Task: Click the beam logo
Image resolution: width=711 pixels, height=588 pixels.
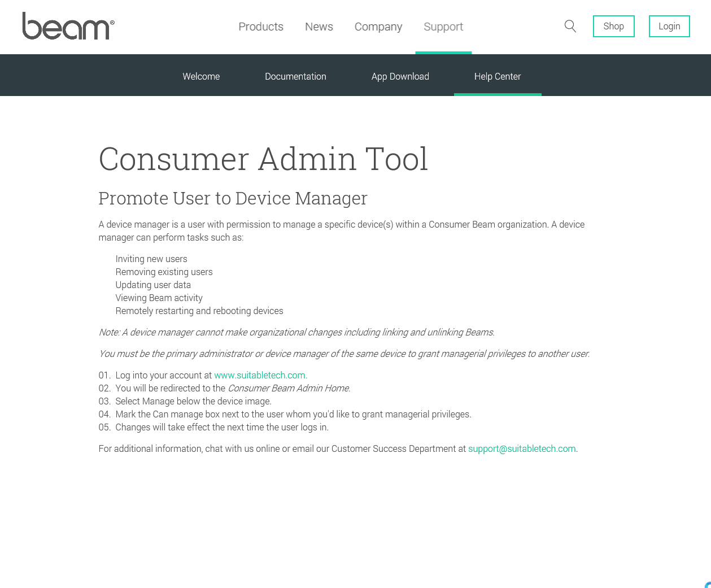Action: pos(68,26)
